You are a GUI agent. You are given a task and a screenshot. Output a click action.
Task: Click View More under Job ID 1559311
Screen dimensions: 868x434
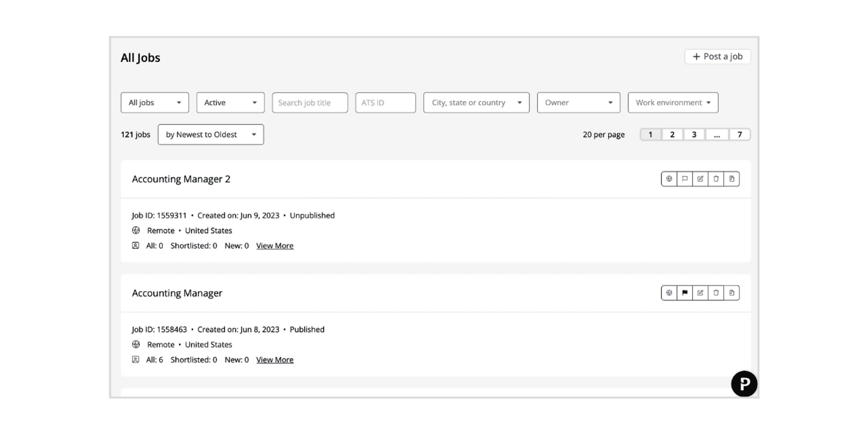[275, 246]
